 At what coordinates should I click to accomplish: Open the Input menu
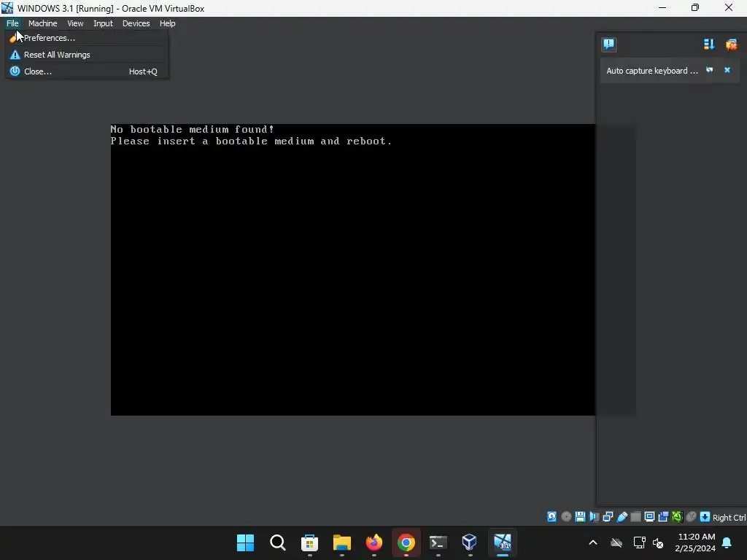[103, 23]
